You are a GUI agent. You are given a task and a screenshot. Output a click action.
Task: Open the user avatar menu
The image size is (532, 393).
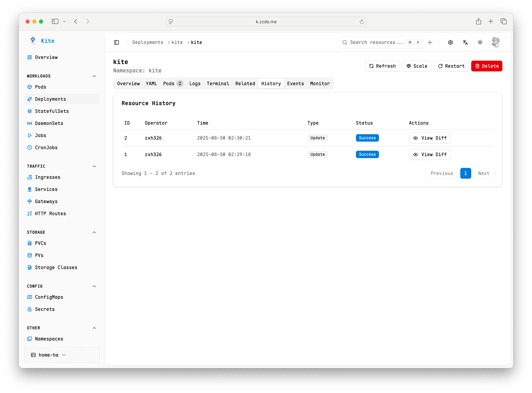pyautogui.click(x=496, y=42)
